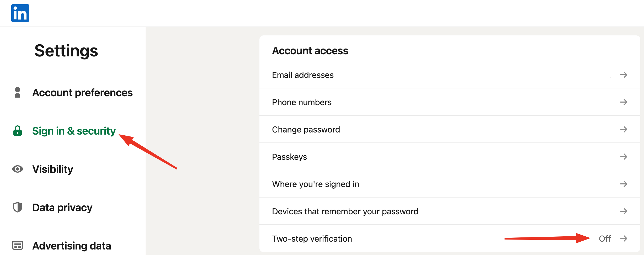The image size is (644, 255).
Task: Click the arrow icon on Email addresses row
Action: coord(624,75)
